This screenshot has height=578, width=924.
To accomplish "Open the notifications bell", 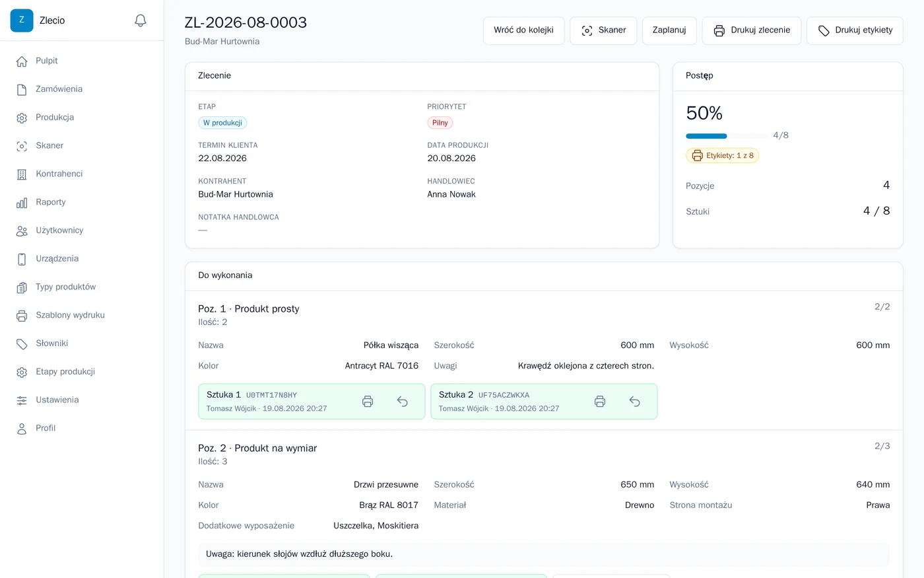I will coord(141,20).
